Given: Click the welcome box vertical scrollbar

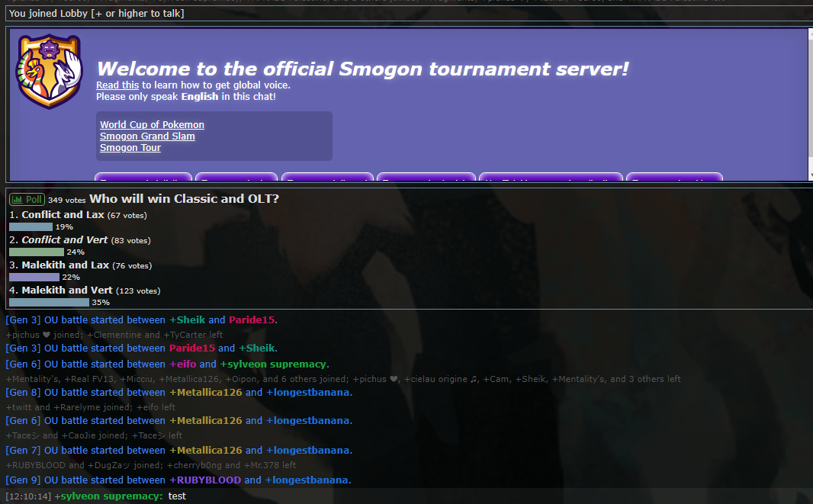Looking at the screenshot, I should [x=810, y=104].
